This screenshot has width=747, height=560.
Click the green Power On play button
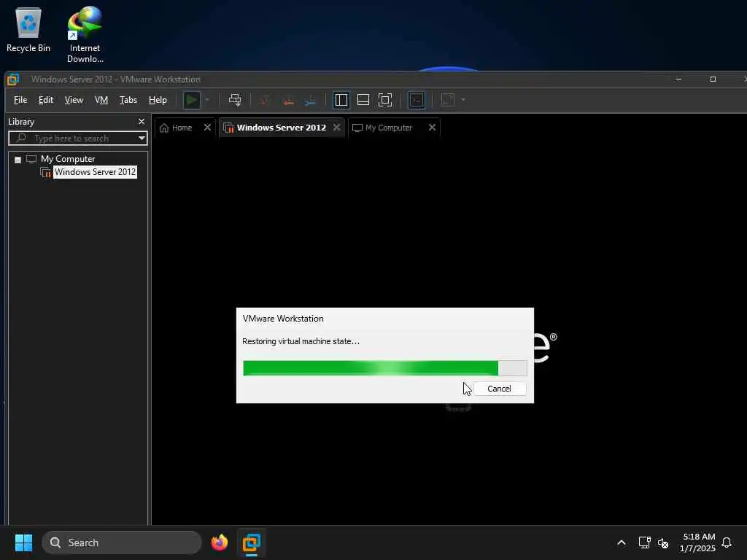coord(192,100)
